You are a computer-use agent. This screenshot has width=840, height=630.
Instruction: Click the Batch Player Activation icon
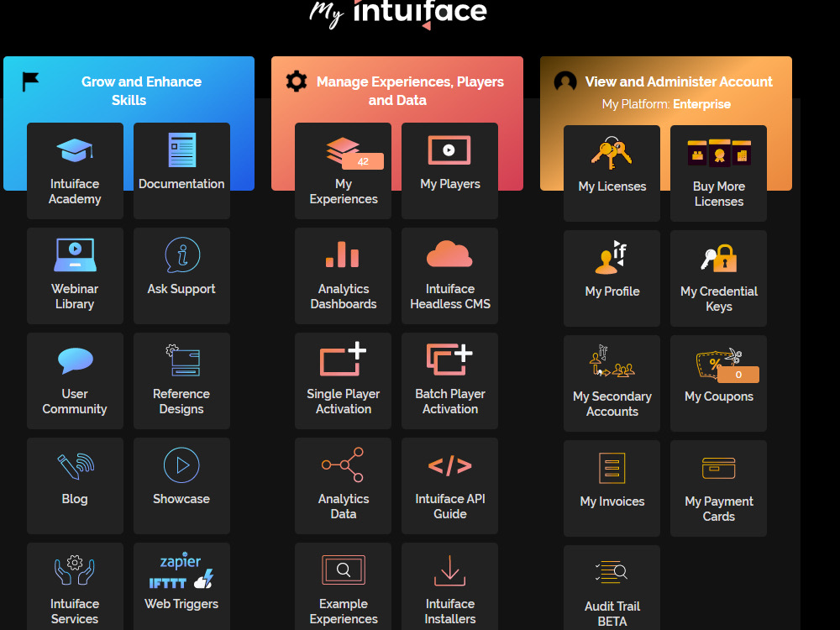click(449, 359)
